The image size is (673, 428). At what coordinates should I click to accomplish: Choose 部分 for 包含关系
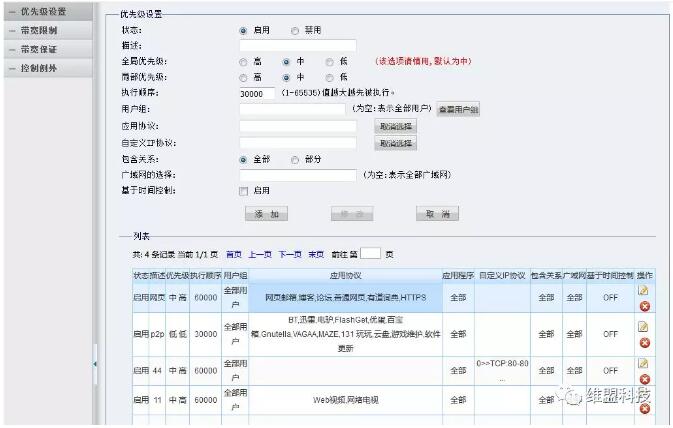(295, 159)
